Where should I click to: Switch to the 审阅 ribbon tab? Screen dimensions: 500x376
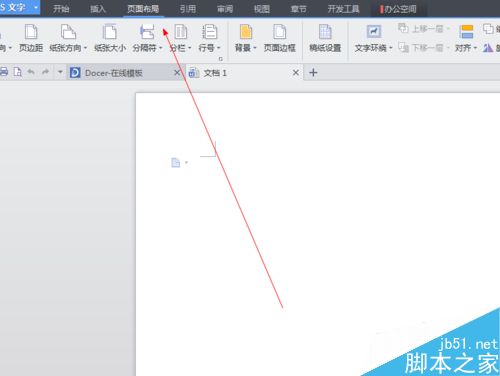point(225,9)
